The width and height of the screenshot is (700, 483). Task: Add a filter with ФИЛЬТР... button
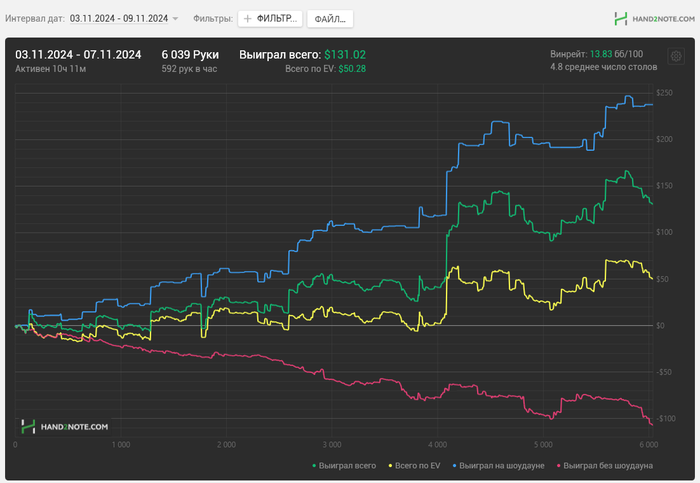tap(270, 19)
